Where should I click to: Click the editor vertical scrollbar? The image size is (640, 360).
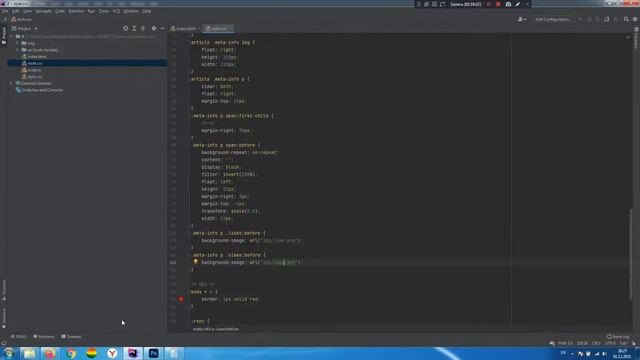631,253
